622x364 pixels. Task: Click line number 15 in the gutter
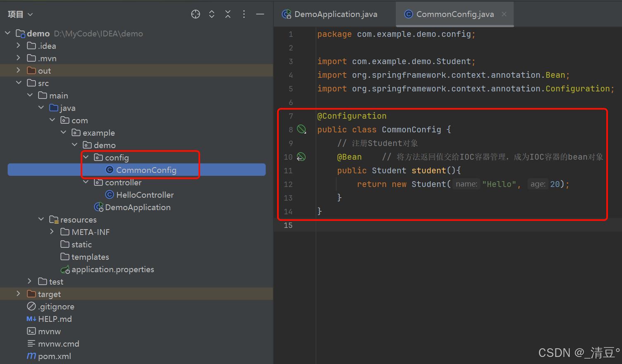tap(288, 225)
